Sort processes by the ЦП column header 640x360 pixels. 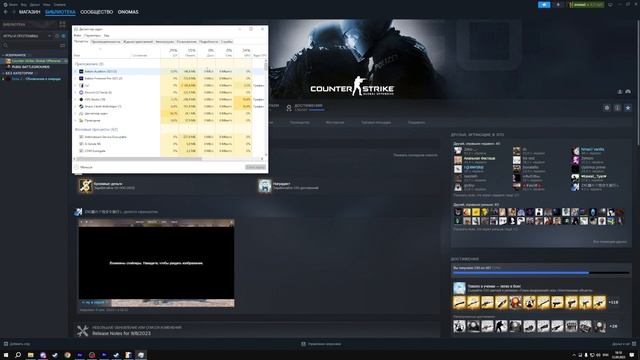[x=173, y=53]
